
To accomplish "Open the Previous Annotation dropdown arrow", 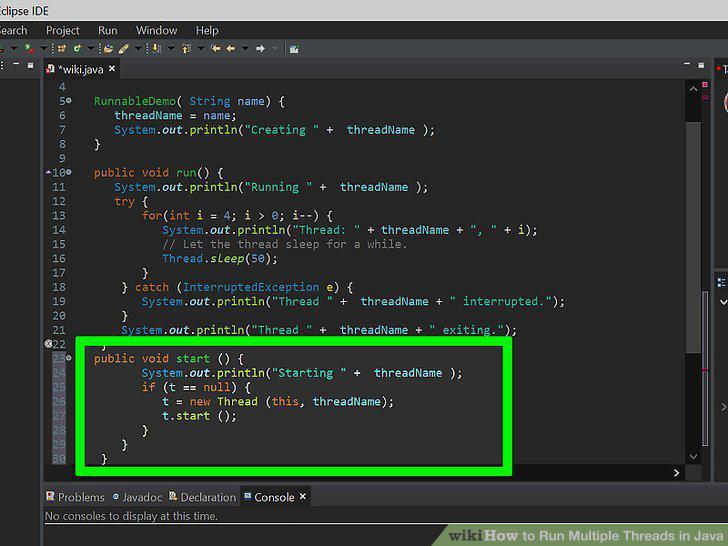I will (x=201, y=48).
